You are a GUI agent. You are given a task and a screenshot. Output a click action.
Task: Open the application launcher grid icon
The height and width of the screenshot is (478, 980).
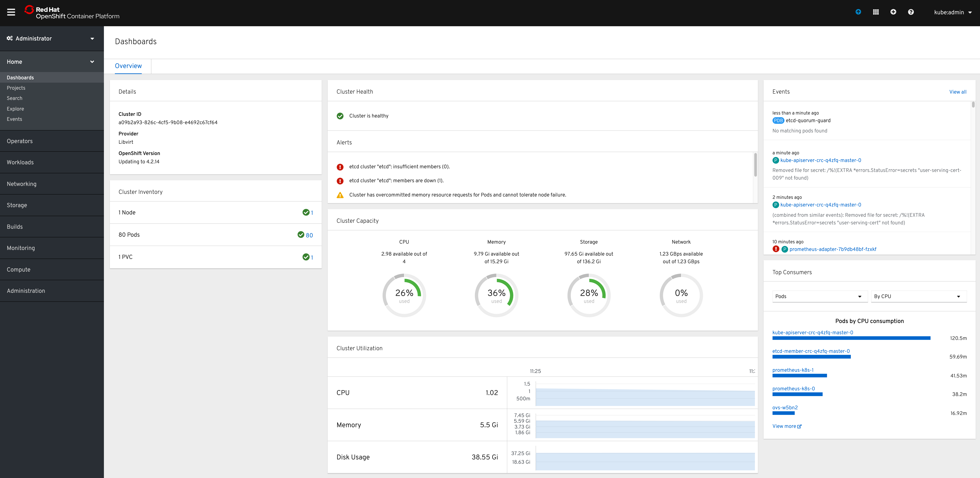pyautogui.click(x=876, y=12)
